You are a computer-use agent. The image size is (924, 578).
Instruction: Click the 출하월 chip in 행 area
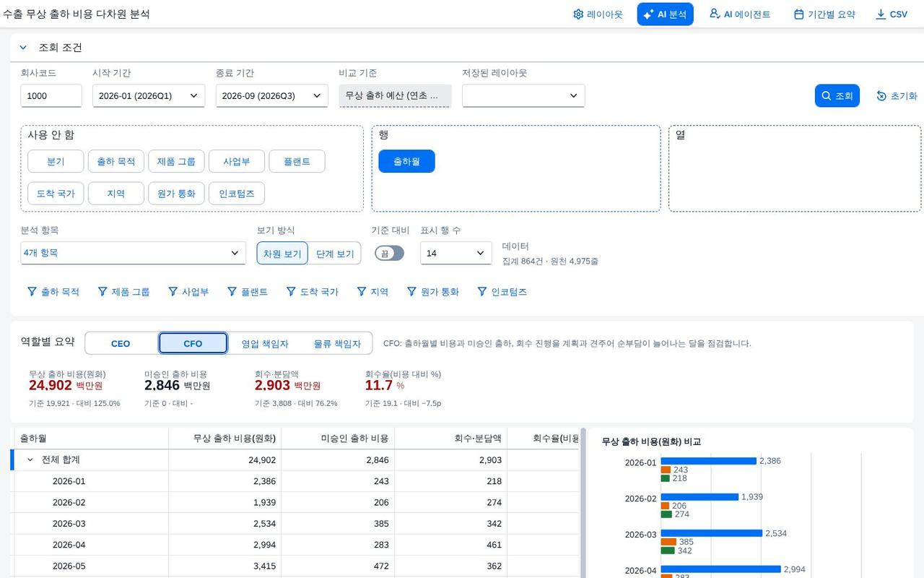406,161
